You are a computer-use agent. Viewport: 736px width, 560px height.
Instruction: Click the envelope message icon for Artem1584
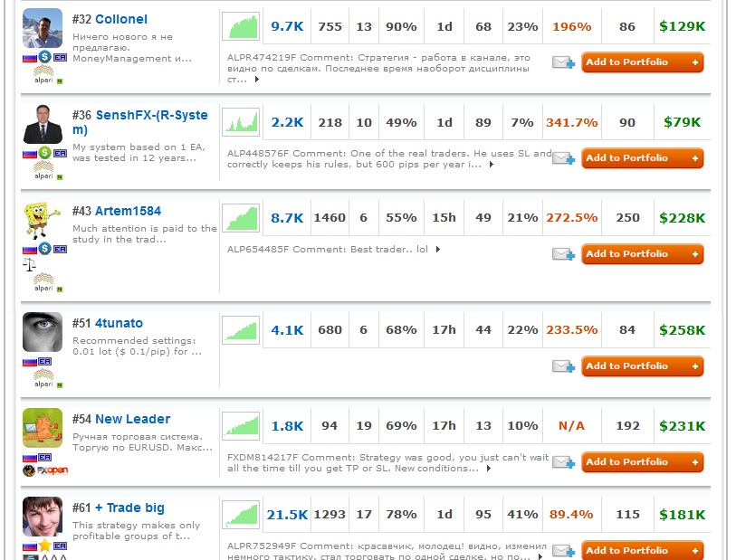[563, 254]
